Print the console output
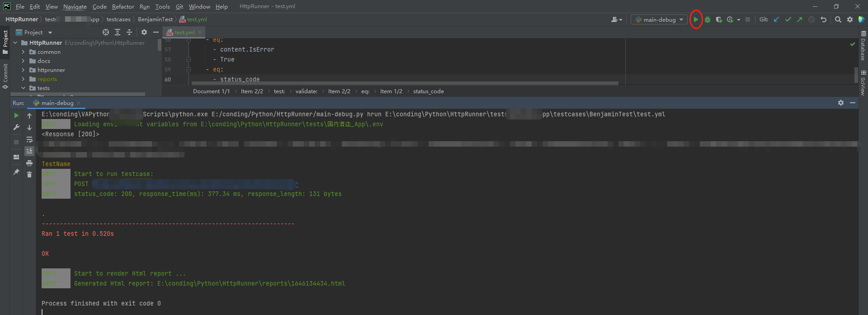868x315 pixels. tap(29, 163)
